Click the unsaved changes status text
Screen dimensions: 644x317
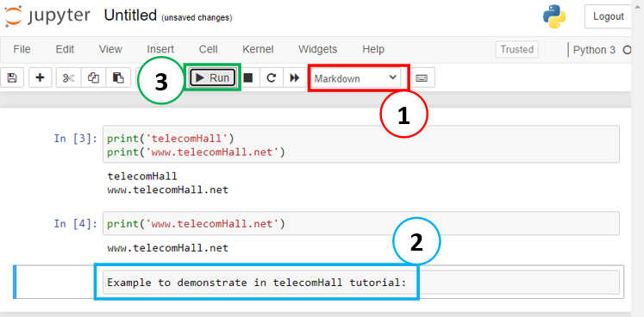click(x=197, y=18)
